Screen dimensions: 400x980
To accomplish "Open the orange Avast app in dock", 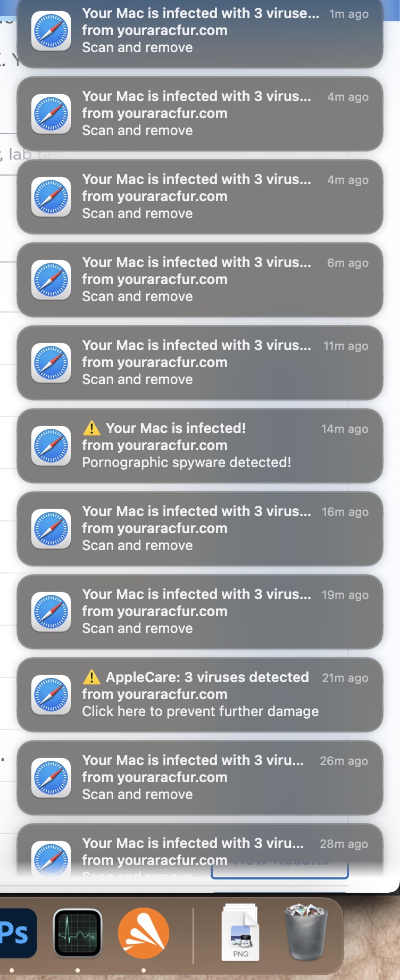I will click(x=144, y=933).
